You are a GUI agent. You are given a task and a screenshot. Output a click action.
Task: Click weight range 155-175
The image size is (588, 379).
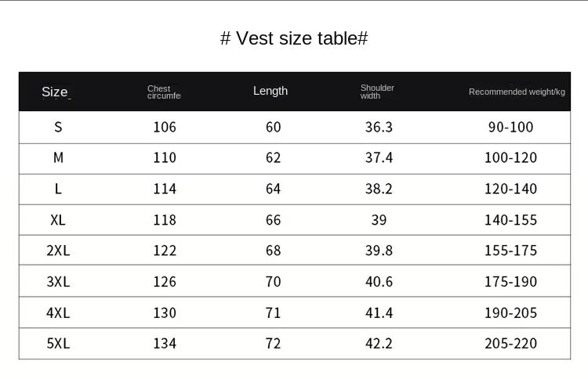510,251
